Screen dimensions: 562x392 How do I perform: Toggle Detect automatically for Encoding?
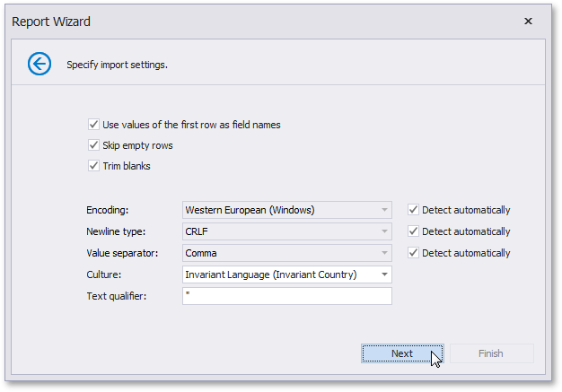click(x=413, y=210)
